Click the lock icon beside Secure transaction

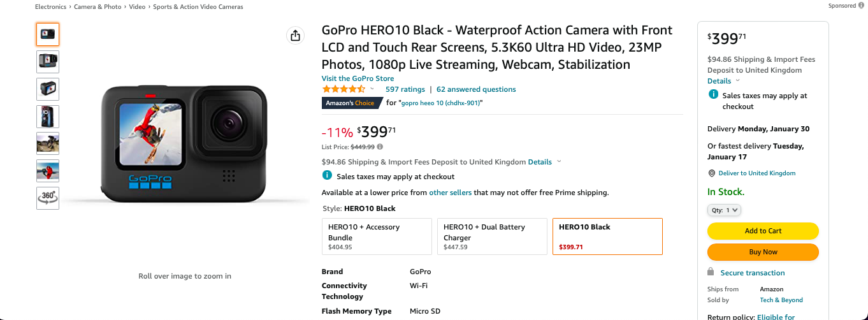[711, 272]
